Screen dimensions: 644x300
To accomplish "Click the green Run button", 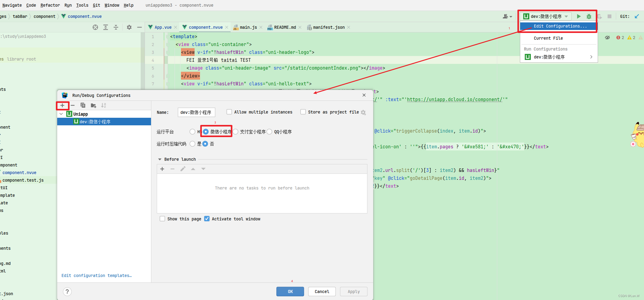I will point(579,16).
